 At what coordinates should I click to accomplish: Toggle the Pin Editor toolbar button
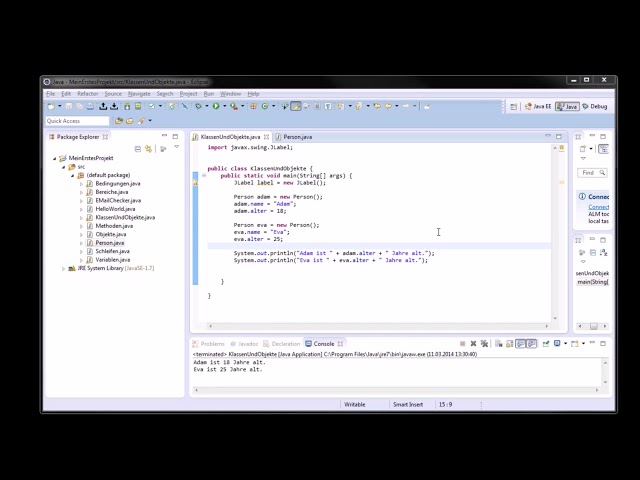[427, 107]
